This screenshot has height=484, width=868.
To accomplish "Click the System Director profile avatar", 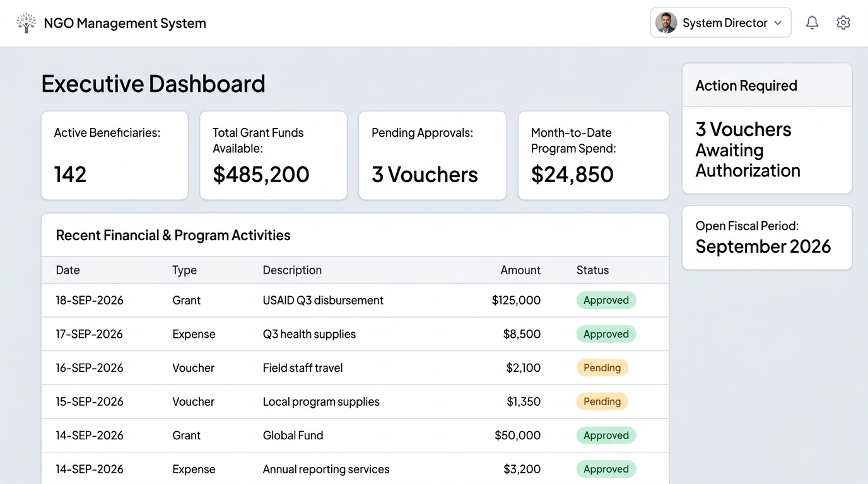I will tap(666, 23).
